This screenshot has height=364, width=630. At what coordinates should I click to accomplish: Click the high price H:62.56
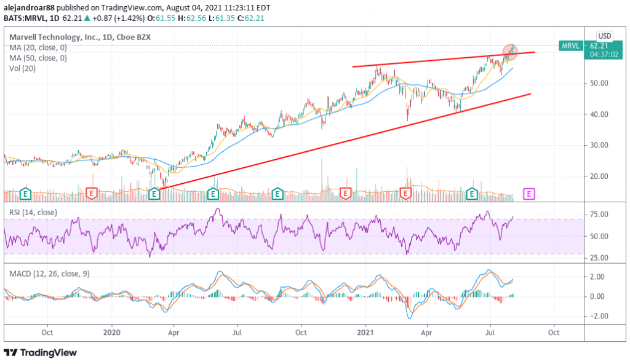(x=192, y=18)
